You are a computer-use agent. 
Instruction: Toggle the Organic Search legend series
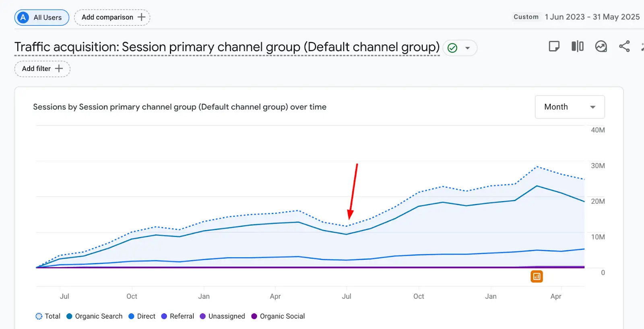[x=95, y=317]
